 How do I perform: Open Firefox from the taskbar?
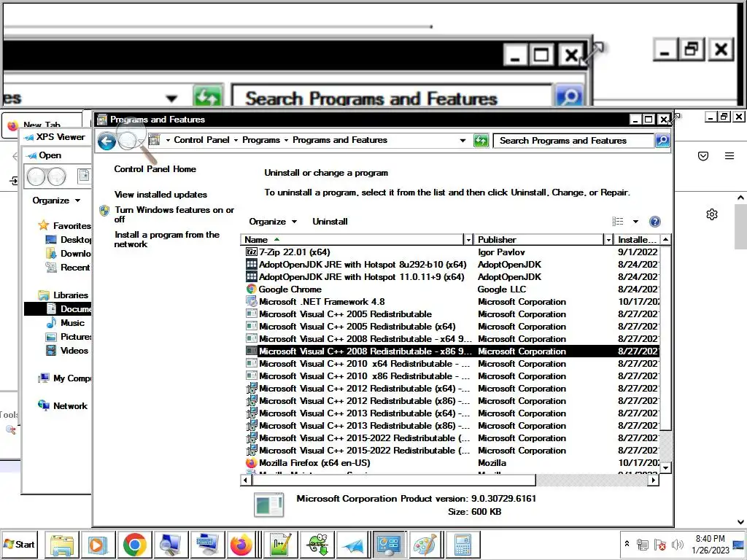(x=241, y=544)
